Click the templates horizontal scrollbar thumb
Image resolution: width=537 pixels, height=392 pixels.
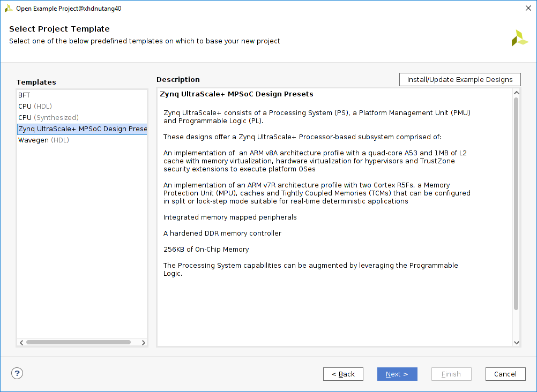tap(78, 342)
